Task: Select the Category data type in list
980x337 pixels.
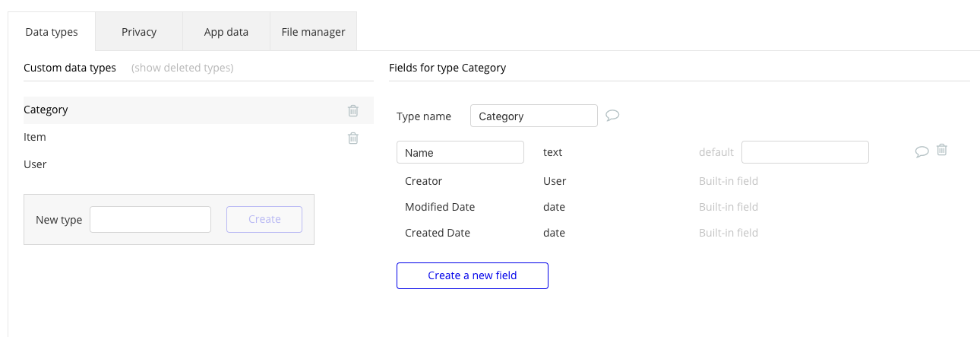Action: point(46,110)
